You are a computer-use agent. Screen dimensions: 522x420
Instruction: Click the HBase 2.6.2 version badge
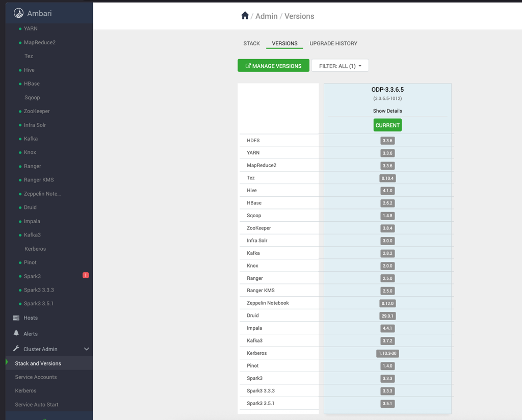tap(387, 203)
